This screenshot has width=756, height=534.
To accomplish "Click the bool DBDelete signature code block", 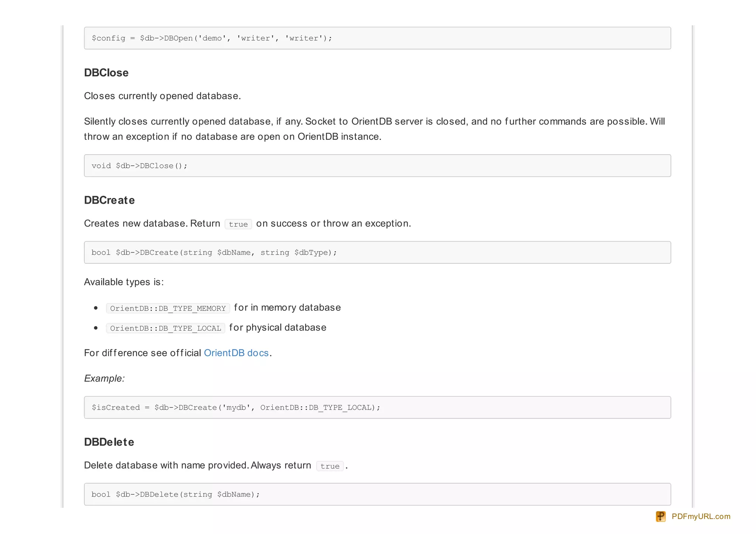I will tap(377, 494).
